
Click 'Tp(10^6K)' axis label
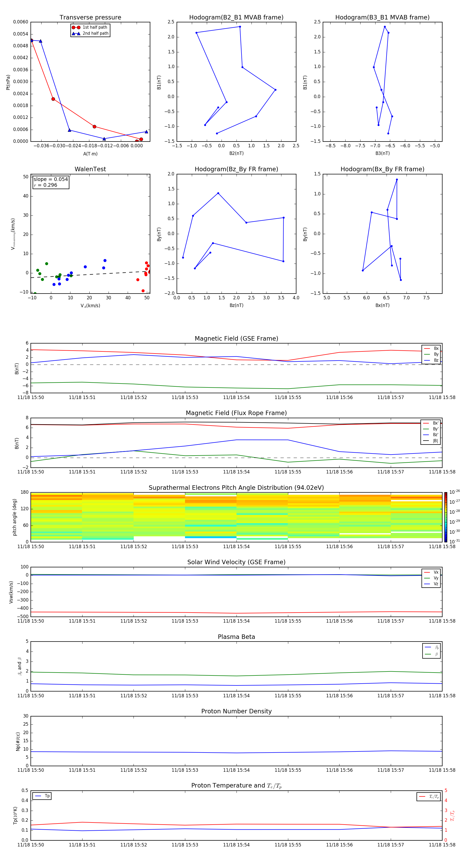coord(15,815)
